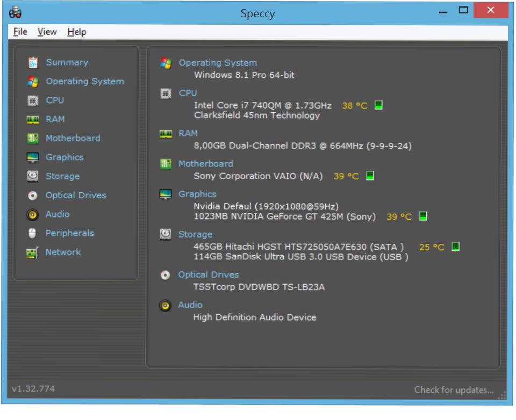516x420 pixels.
Task: Open the Help menu
Action: pos(76,32)
